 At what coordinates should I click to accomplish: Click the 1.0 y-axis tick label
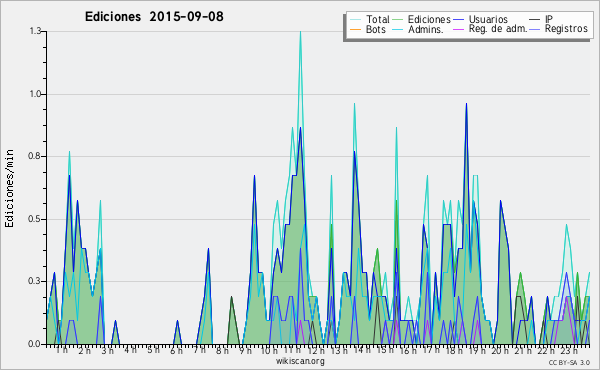(35, 94)
